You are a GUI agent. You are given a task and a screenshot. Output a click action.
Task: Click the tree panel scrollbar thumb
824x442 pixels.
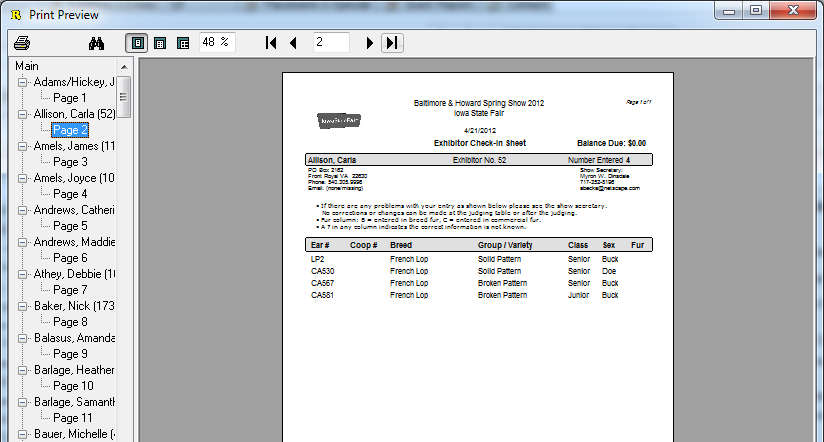click(123, 97)
